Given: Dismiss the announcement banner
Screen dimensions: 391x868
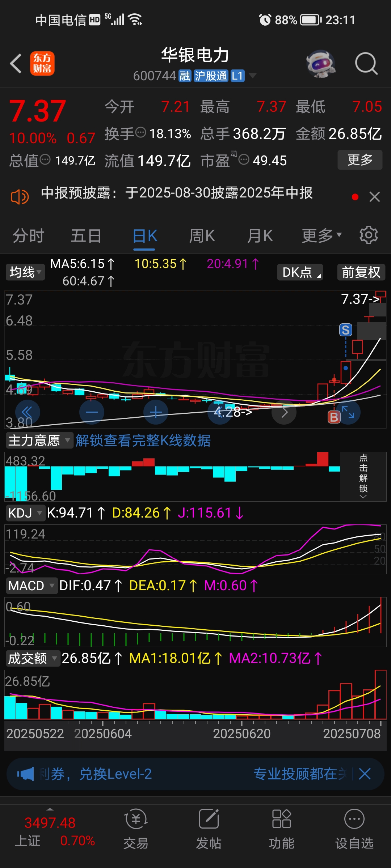Looking at the screenshot, I should point(375,197).
